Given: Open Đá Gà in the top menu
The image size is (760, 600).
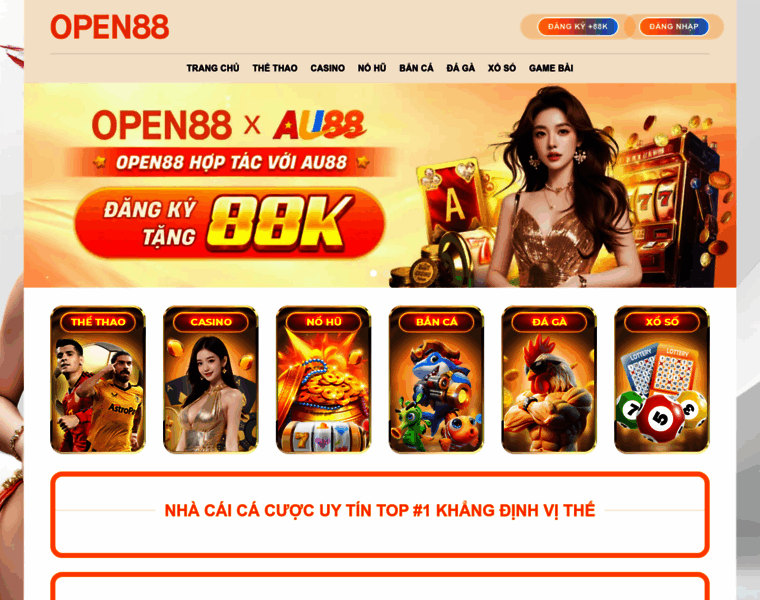Looking at the screenshot, I should coord(460,68).
